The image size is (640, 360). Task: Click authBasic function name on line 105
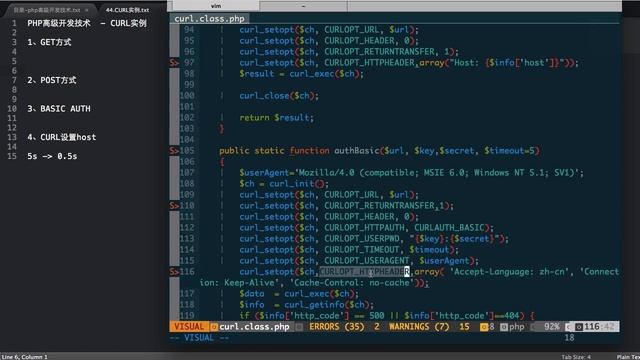tap(357, 151)
